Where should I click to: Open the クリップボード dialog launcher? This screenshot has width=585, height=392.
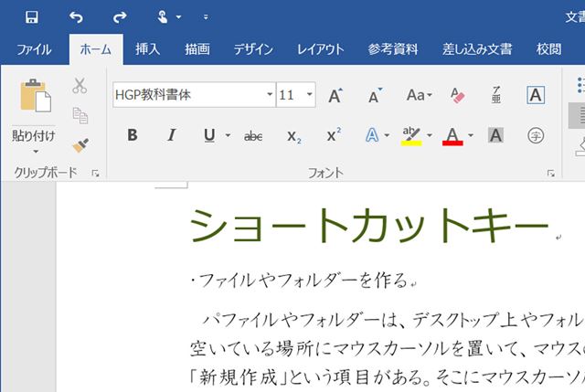click(x=95, y=173)
